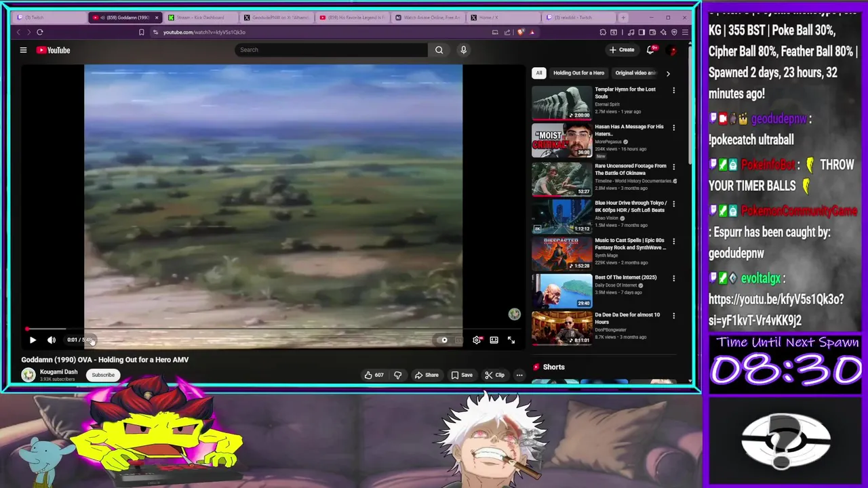Open the Templar Hymn video thumbnail
868x488 pixels.
[x=561, y=102]
